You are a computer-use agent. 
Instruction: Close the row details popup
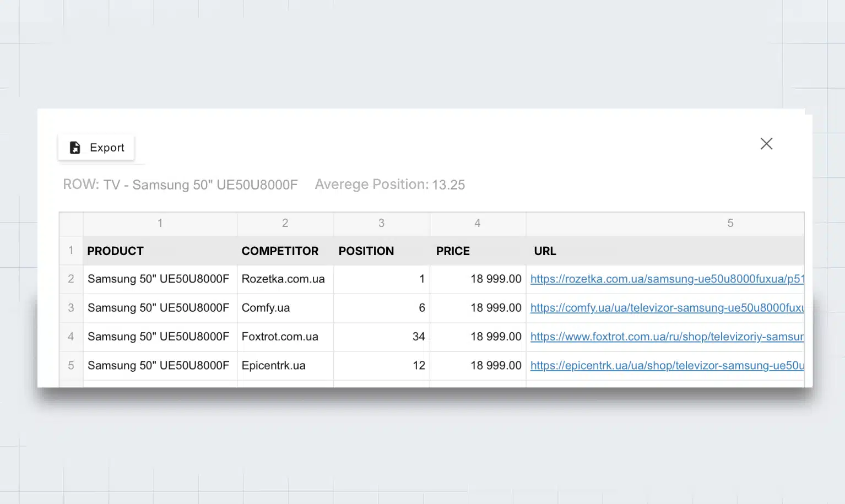coord(766,144)
